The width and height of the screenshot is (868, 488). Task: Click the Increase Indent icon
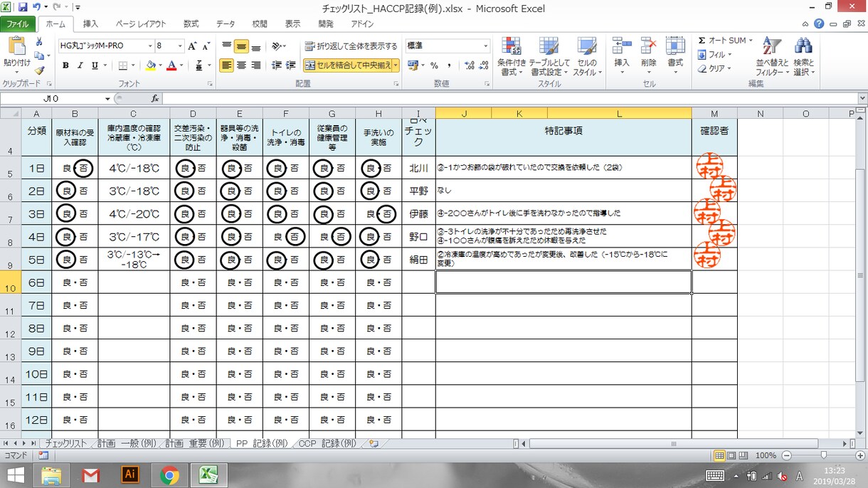290,65
